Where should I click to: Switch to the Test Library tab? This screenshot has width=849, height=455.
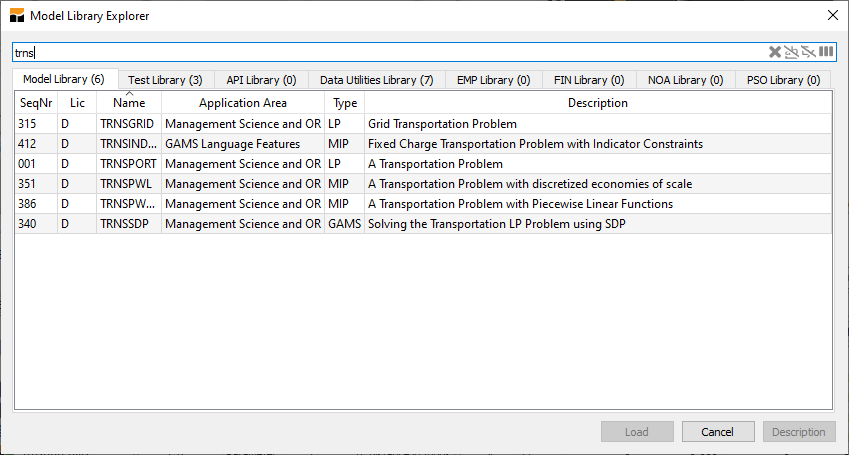(165, 80)
